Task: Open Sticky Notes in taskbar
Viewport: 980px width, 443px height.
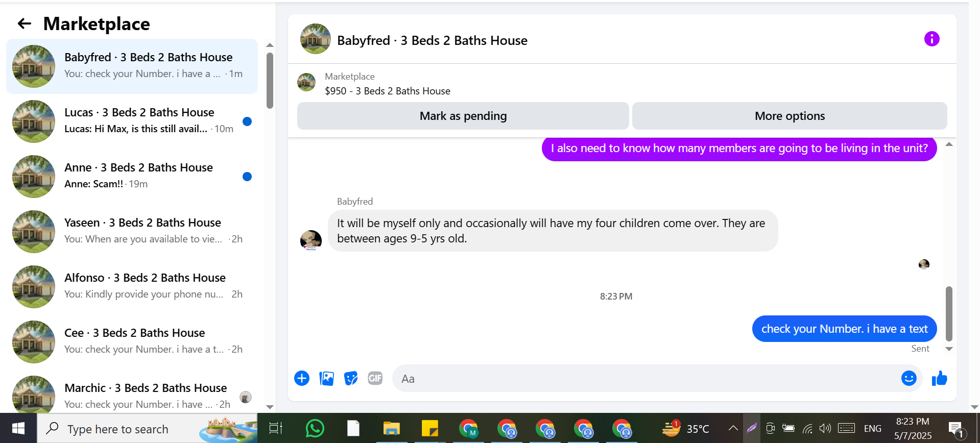Action: [429, 428]
